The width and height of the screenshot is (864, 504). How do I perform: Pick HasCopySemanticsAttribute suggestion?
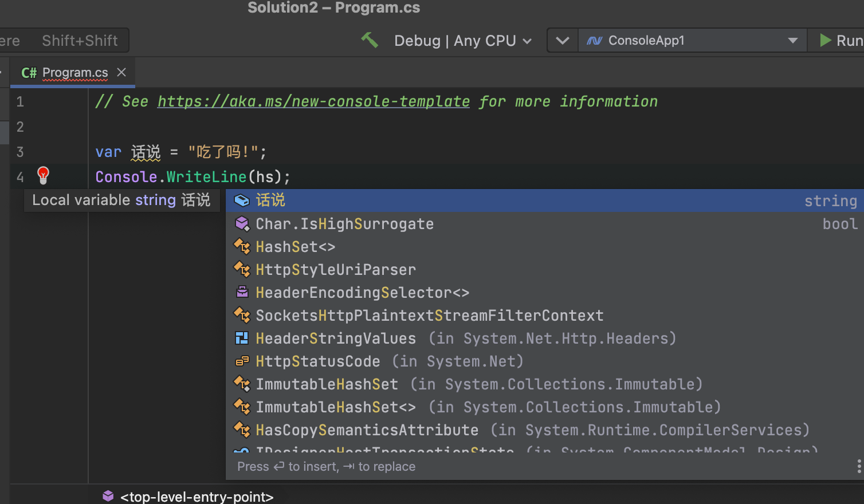tap(545, 430)
